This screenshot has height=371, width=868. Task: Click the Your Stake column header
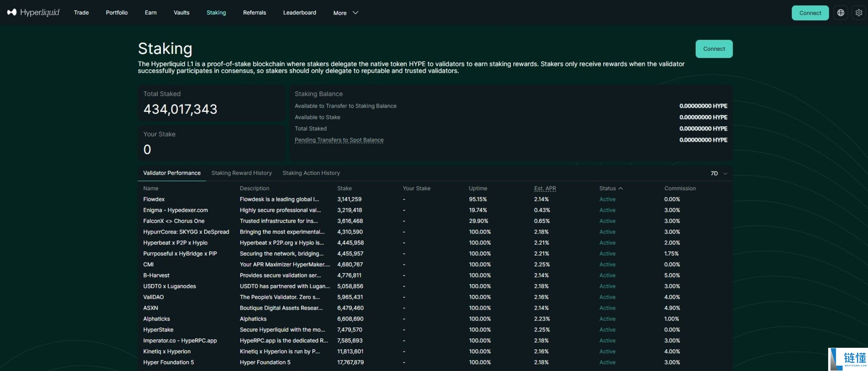[417, 188]
